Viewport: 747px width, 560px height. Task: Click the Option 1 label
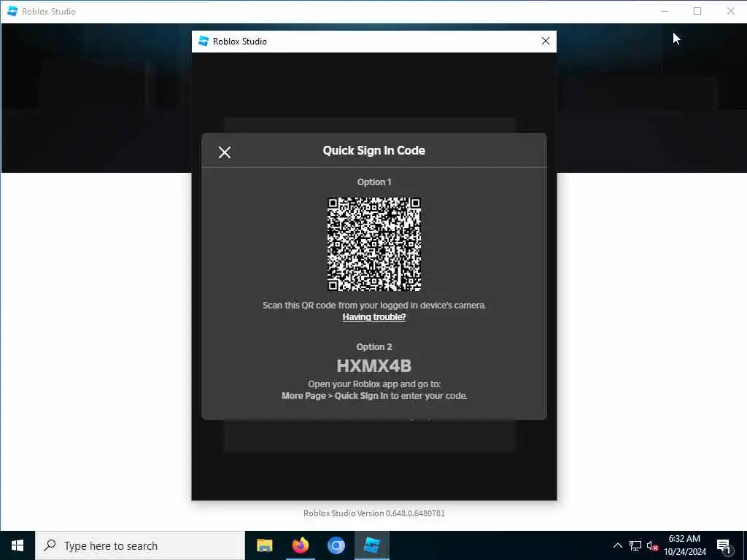[x=374, y=182]
